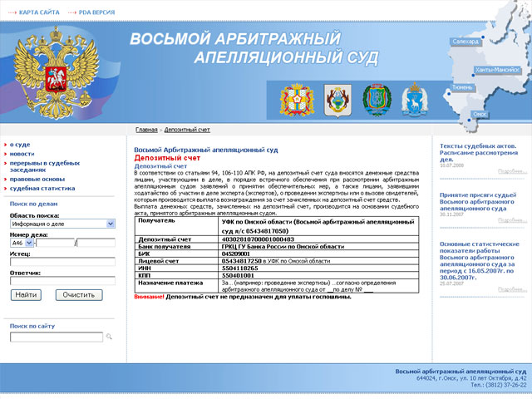Screen dimensions: 532x399
Task: Open the PDA ВЕРСИЯ link
Action: 96,12
